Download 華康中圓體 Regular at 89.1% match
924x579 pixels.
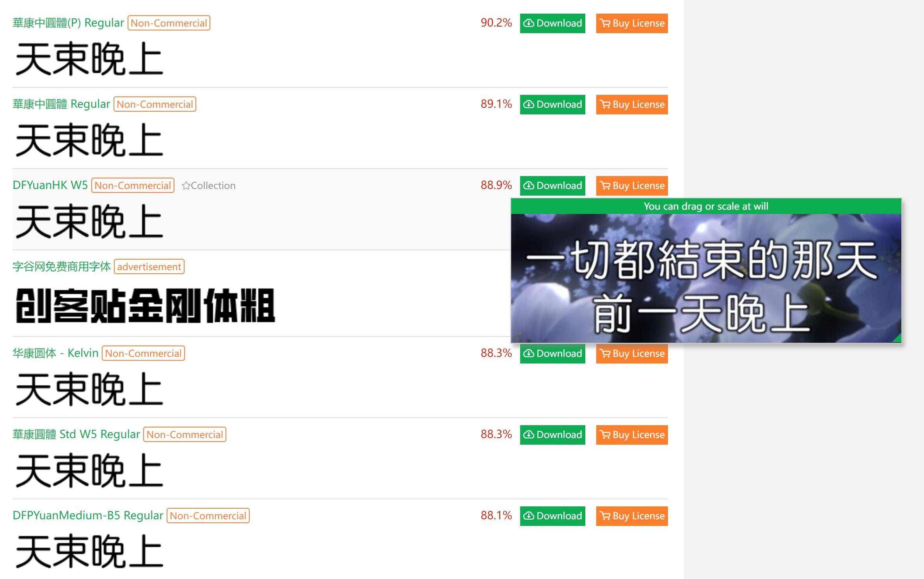(553, 105)
